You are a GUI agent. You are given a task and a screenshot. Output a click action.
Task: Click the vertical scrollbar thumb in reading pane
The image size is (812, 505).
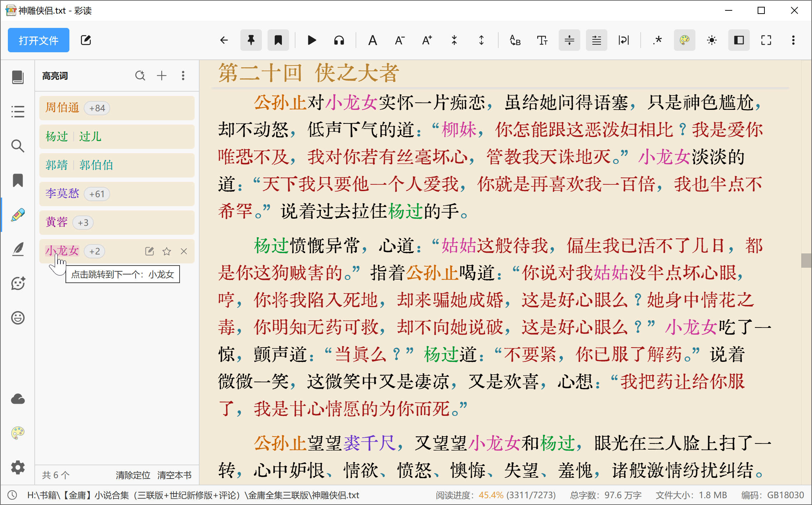tap(806, 261)
